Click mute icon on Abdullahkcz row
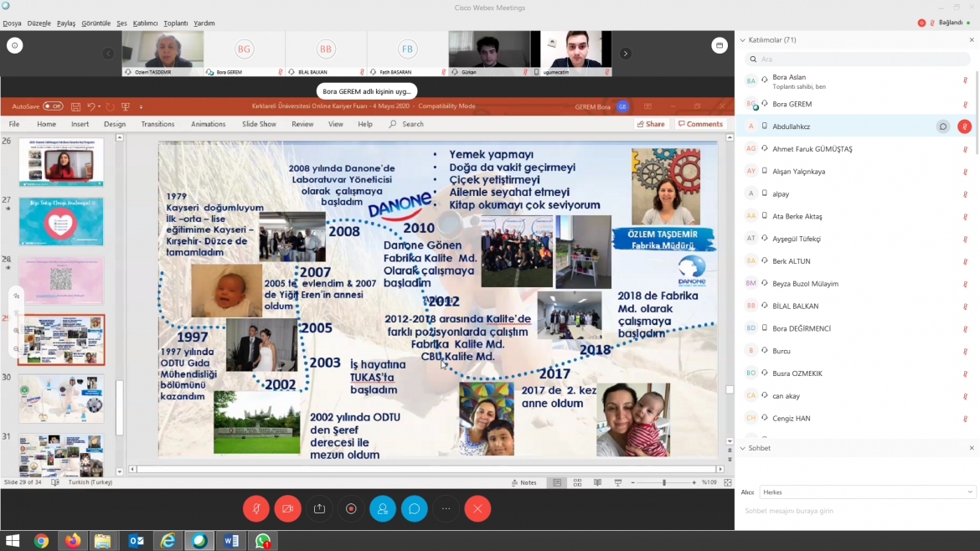980x551 pixels. pyautogui.click(x=964, y=126)
